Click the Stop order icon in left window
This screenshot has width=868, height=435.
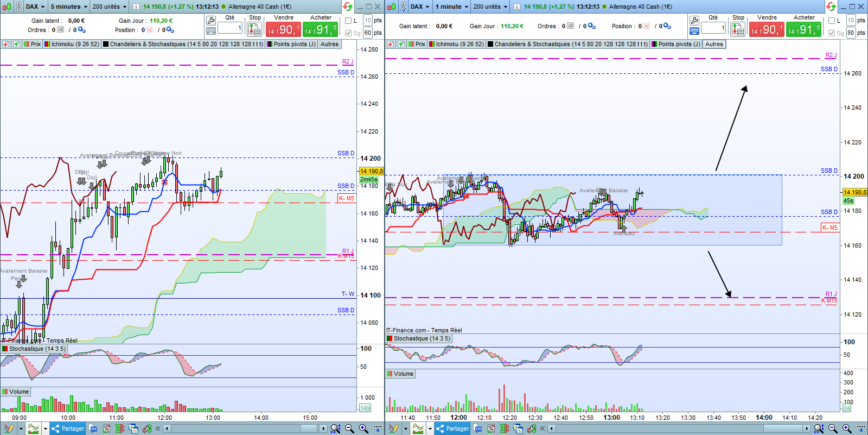point(254,29)
